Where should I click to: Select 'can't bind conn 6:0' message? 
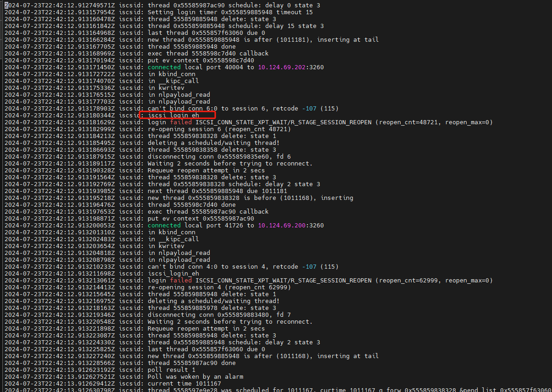(x=243, y=109)
